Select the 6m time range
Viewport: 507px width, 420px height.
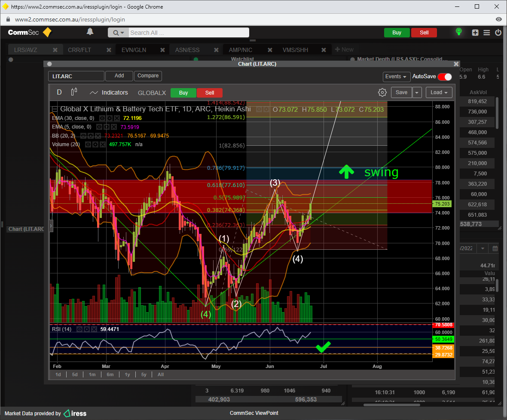110,374
